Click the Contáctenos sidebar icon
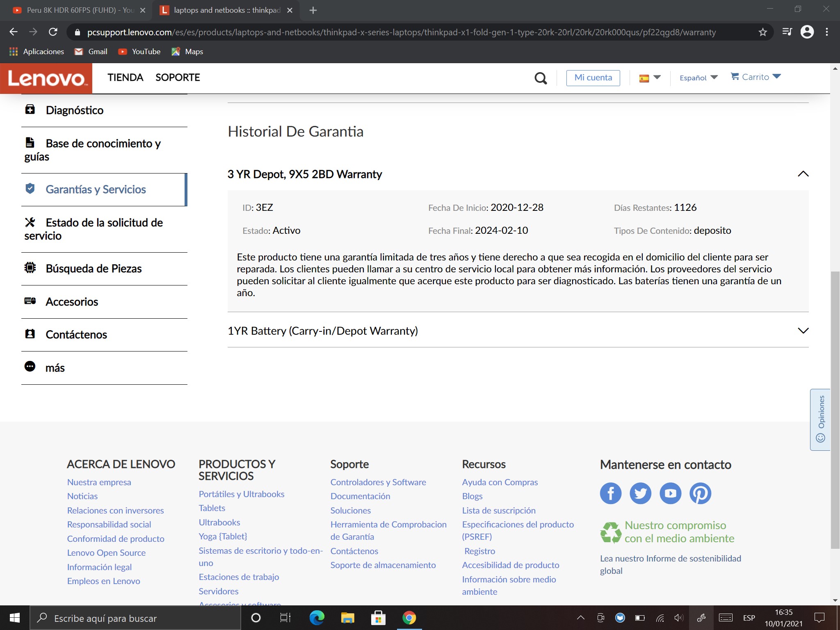 pyautogui.click(x=30, y=334)
